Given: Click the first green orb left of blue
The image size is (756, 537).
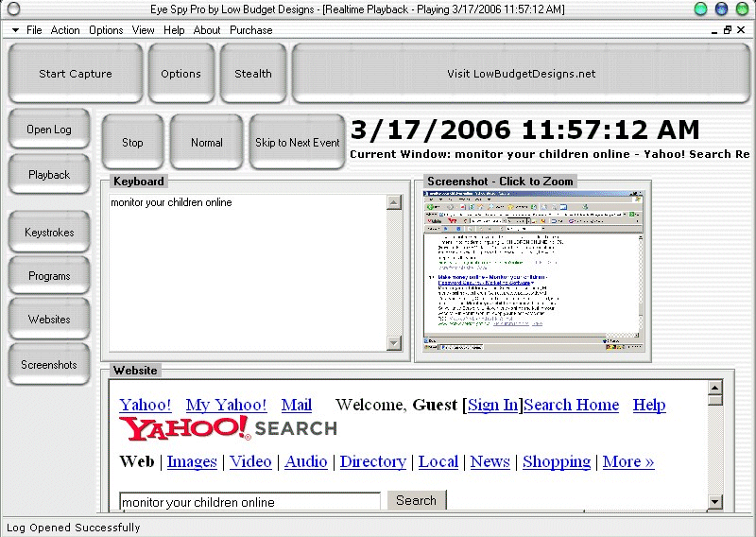Looking at the screenshot, I should [x=700, y=9].
